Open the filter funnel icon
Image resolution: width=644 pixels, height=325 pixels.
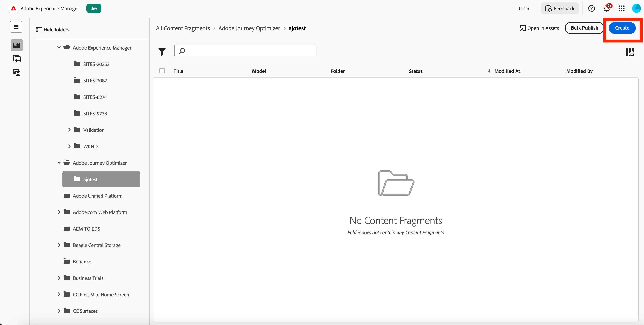162,52
